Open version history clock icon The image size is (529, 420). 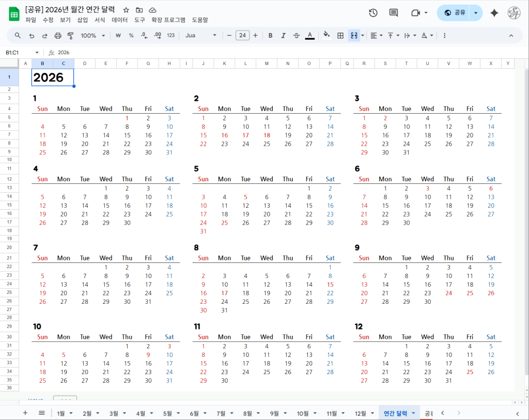point(373,13)
